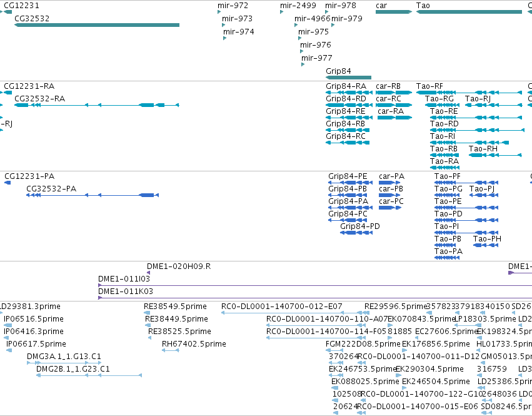The image size is (532, 416).
Task: Select the CG32532 gene bar
Action: click(x=97, y=25)
